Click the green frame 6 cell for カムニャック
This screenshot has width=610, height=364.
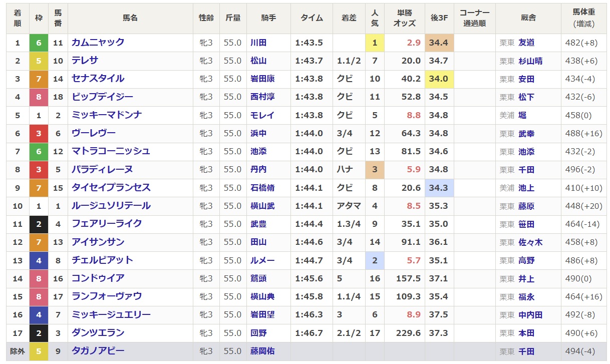point(39,43)
